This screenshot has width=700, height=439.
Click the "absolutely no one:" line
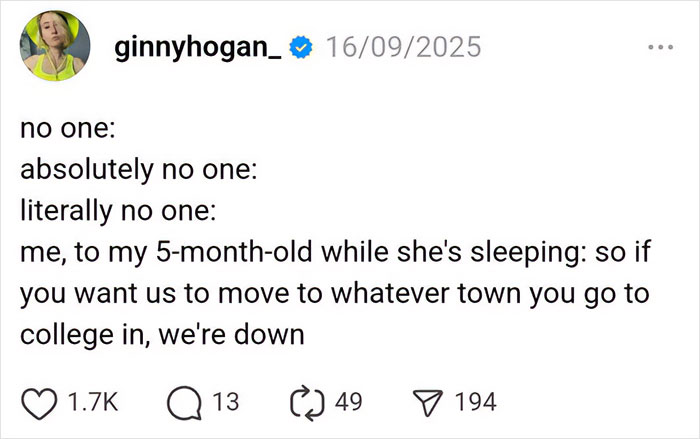coord(139,170)
